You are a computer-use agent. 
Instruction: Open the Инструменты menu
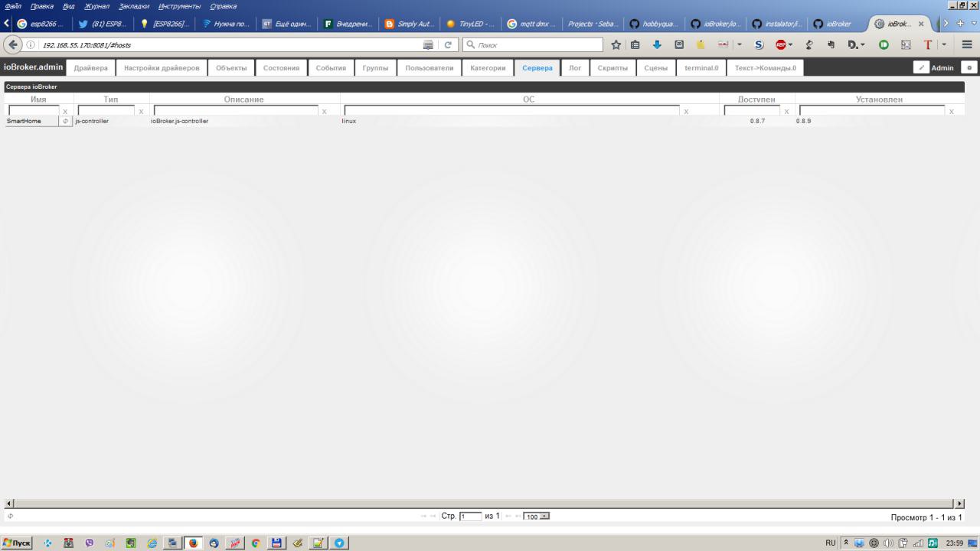pyautogui.click(x=179, y=6)
